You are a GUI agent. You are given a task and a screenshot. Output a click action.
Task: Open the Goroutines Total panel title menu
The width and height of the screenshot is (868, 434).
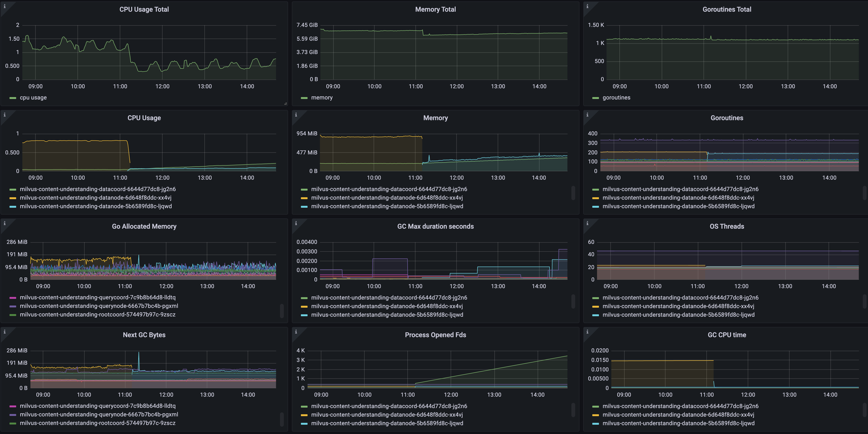pyautogui.click(x=727, y=10)
